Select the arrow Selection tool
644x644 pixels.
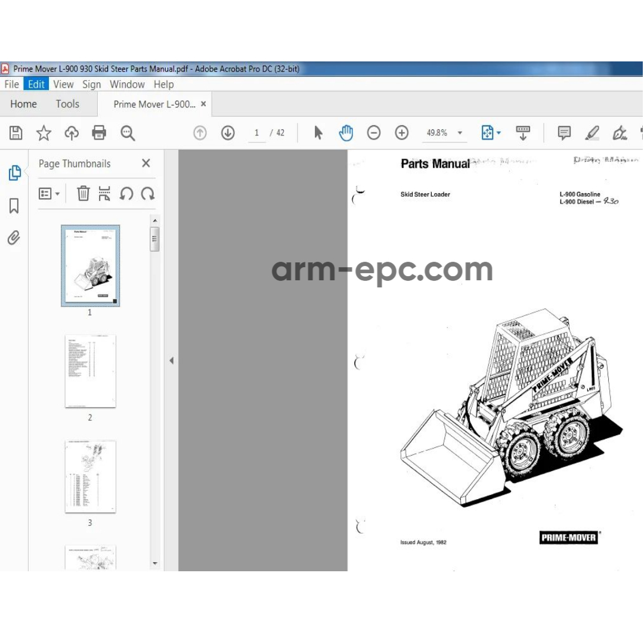[x=318, y=132]
